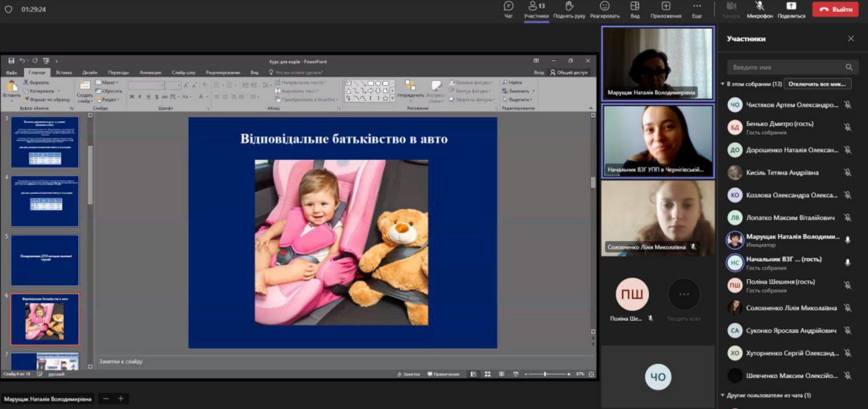This screenshot has width=868, height=409.
Task: Zoom out shared content with minus button
Action: click(106, 399)
